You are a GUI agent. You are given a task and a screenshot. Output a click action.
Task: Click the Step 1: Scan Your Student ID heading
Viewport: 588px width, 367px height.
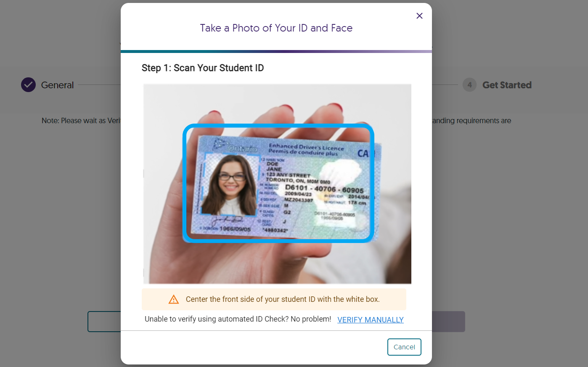203,68
